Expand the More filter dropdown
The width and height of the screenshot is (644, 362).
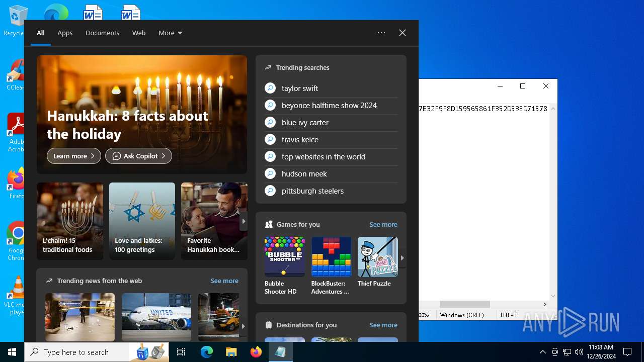point(171,33)
